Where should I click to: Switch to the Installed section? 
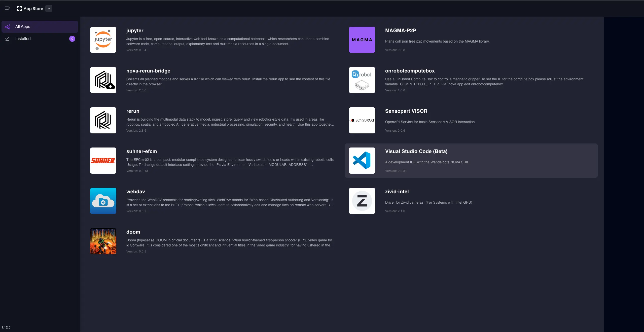[23, 39]
